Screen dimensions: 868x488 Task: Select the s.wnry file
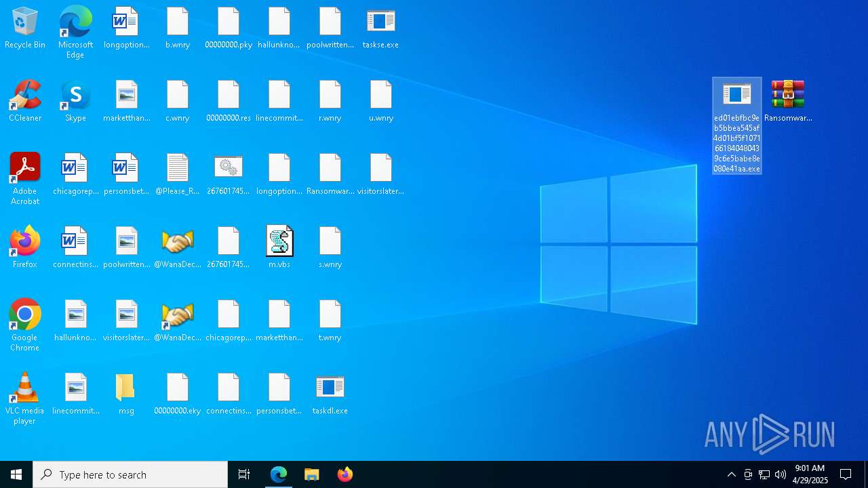tap(330, 248)
